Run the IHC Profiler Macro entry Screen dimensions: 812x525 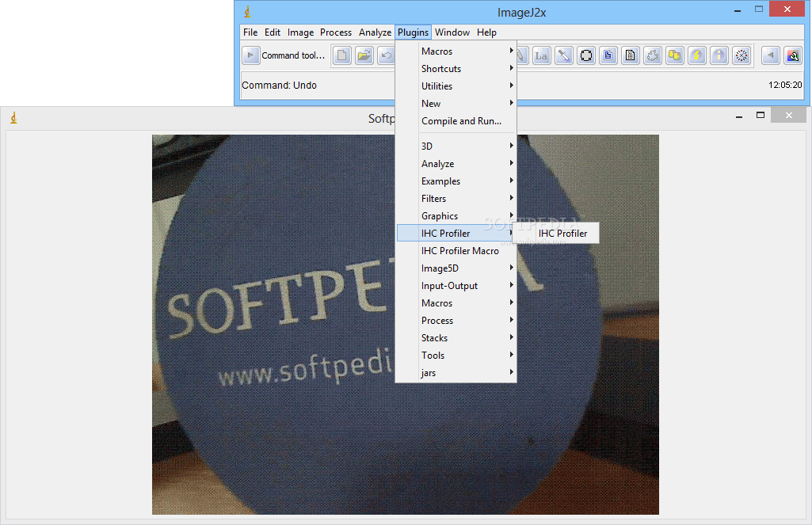point(456,251)
